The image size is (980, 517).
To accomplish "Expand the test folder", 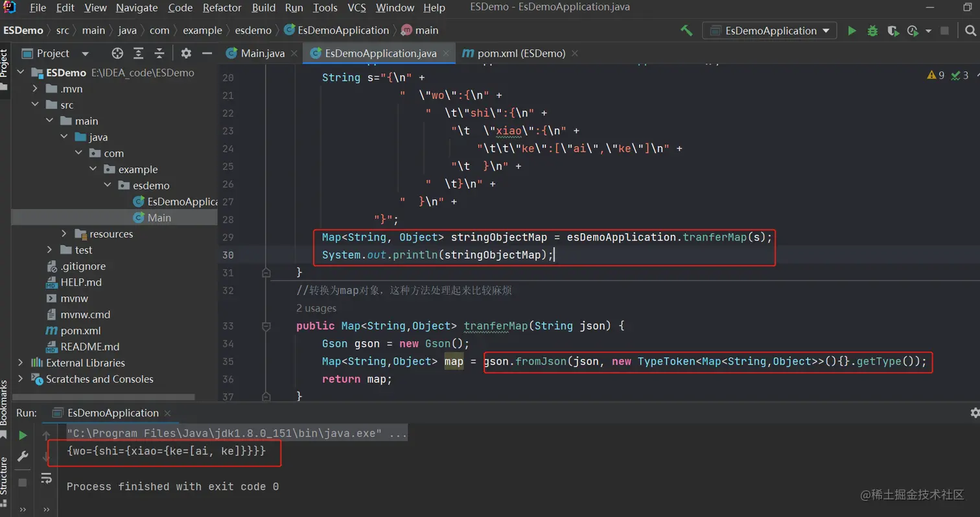I will pos(50,250).
